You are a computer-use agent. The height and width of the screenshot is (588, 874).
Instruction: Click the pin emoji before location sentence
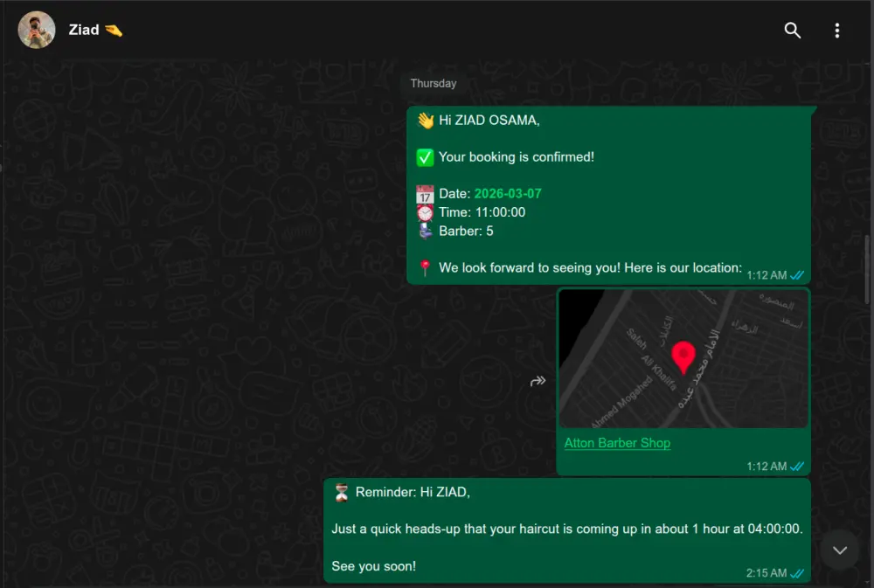coord(425,267)
